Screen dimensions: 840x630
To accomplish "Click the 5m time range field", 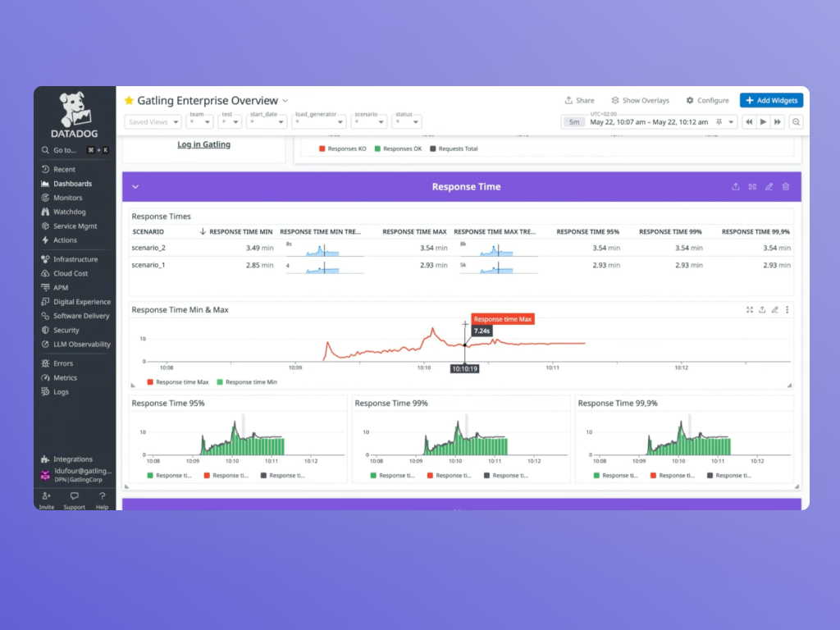I will (x=573, y=122).
